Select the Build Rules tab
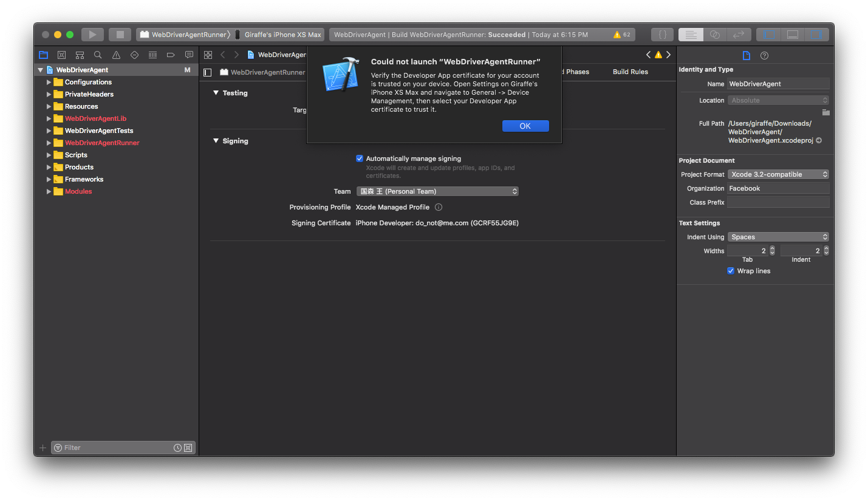Viewport: 868px width, 501px height. [630, 72]
